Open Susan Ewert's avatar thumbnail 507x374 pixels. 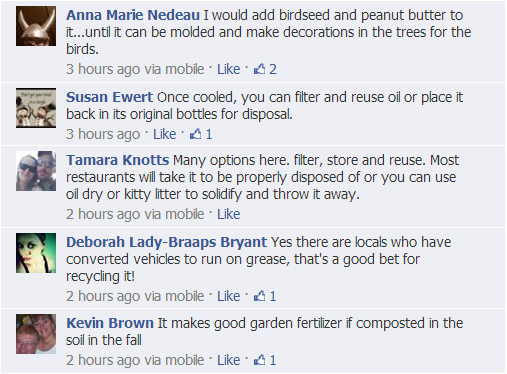(36, 108)
